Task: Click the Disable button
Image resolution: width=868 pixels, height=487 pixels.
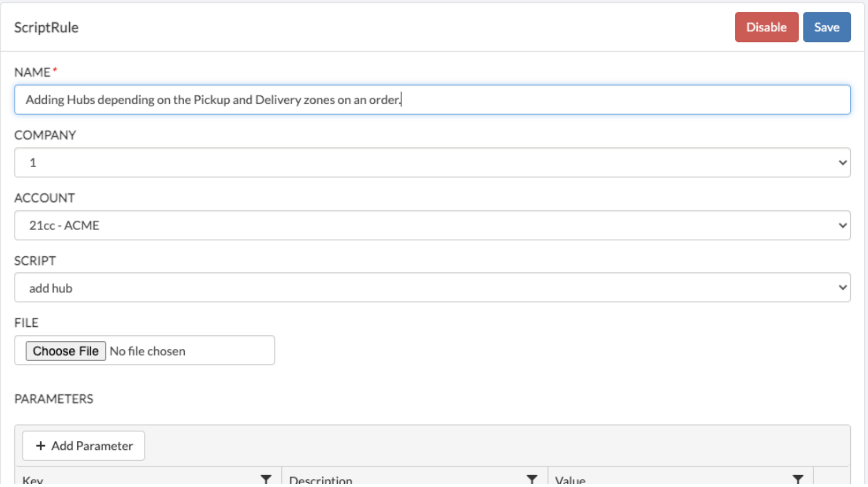Action: point(766,27)
